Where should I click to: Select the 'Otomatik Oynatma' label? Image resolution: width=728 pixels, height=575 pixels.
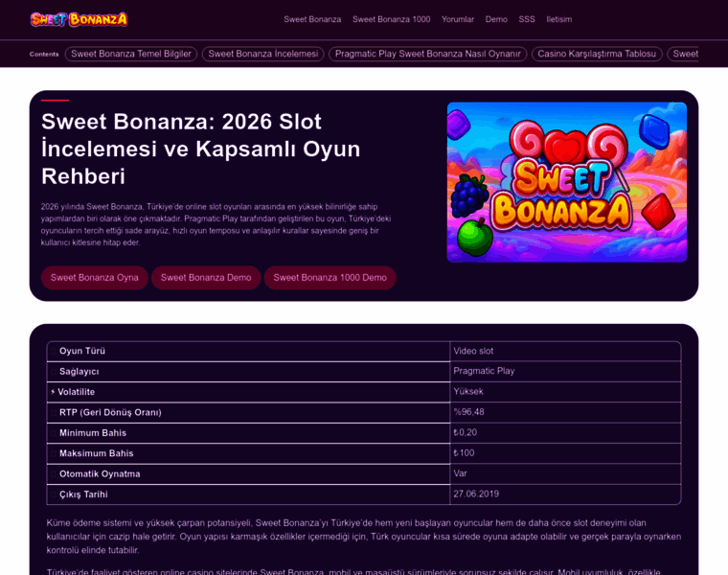pyautogui.click(x=100, y=474)
